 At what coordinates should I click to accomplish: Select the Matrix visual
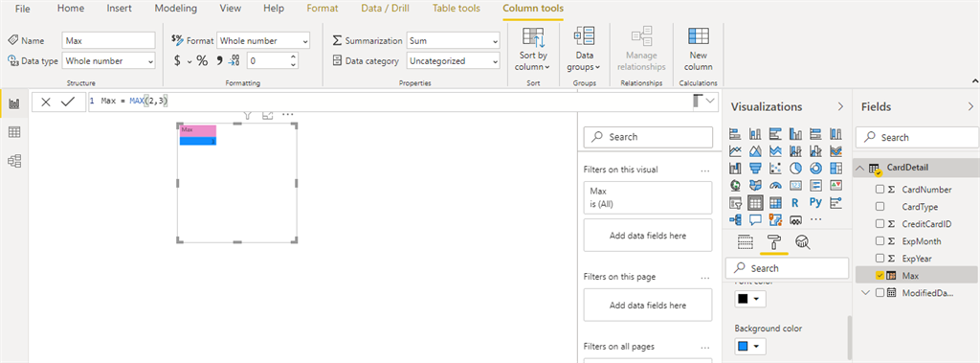pos(775,203)
